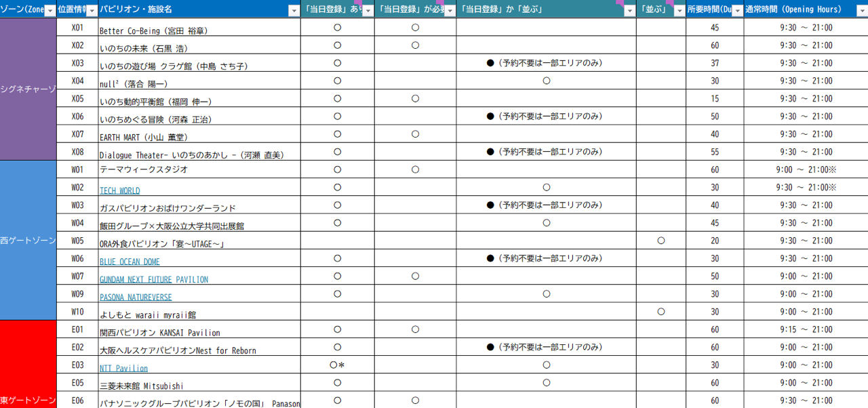Visit the PASONA NATUREVERSE link
The width and height of the screenshot is (868, 408).
(136, 298)
